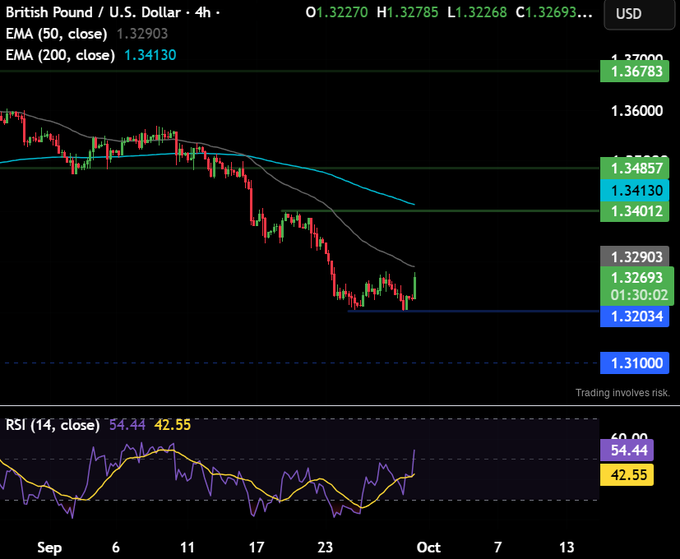Click the blue 1.31000 level label
The width and height of the screenshot is (680, 559).
[x=634, y=363]
